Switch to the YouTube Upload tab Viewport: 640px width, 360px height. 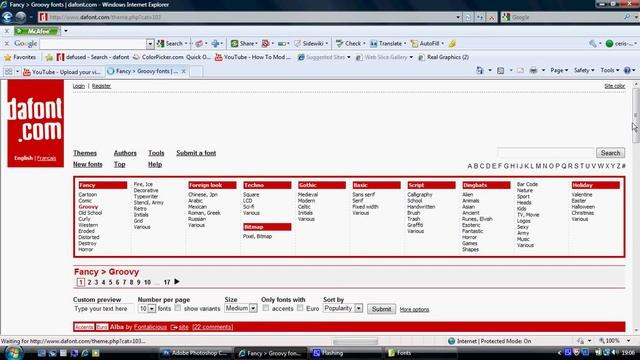coord(62,72)
